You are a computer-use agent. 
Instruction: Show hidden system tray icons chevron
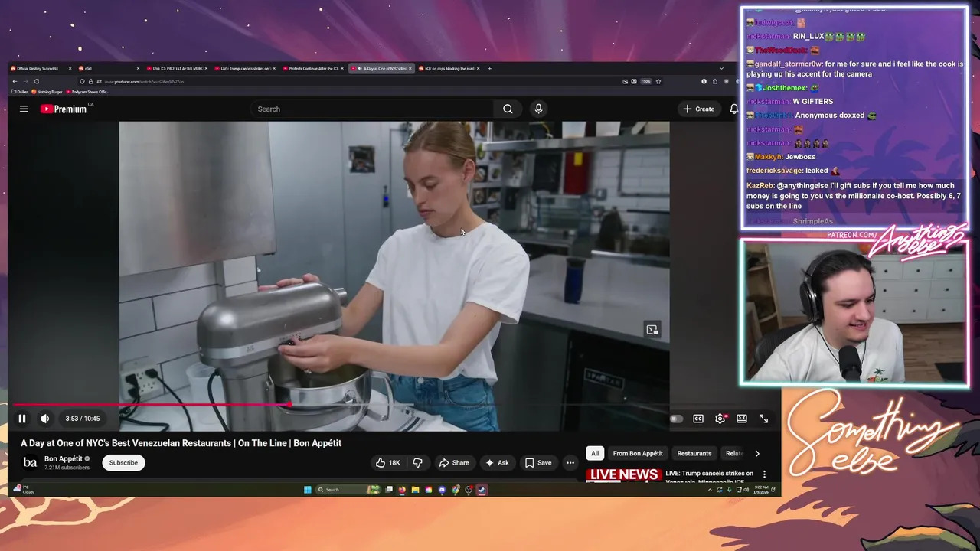pyautogui.click(x=710, y=490)
